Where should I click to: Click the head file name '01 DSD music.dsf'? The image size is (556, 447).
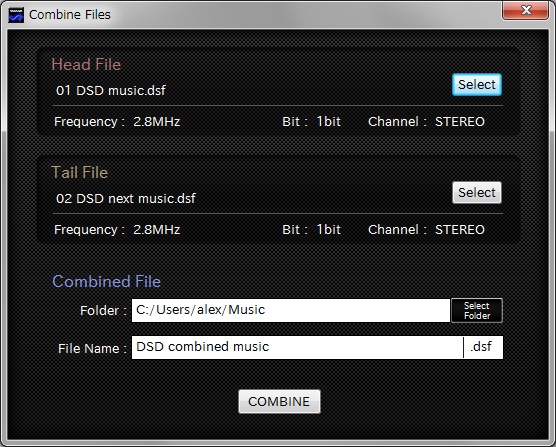(x=111, y=90)
